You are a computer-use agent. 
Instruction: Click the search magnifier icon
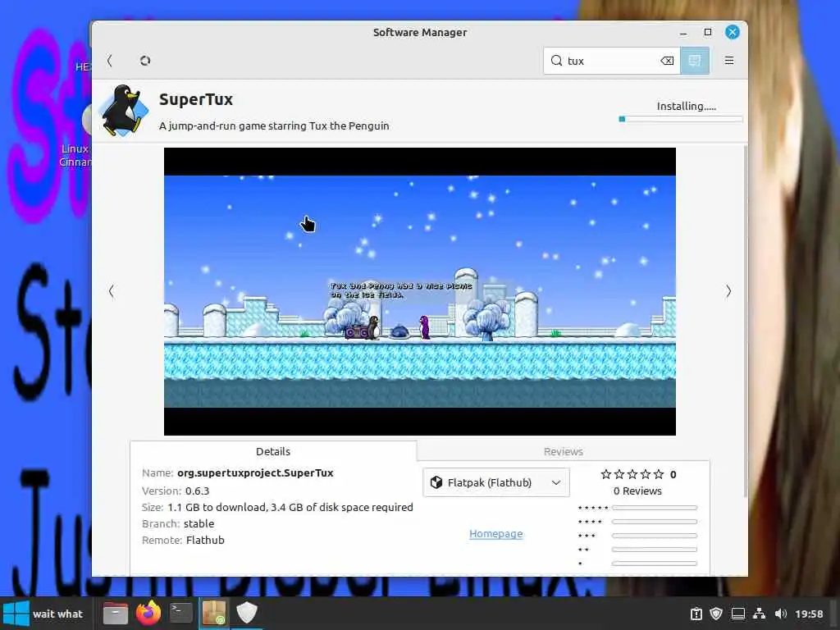point(557,61)
